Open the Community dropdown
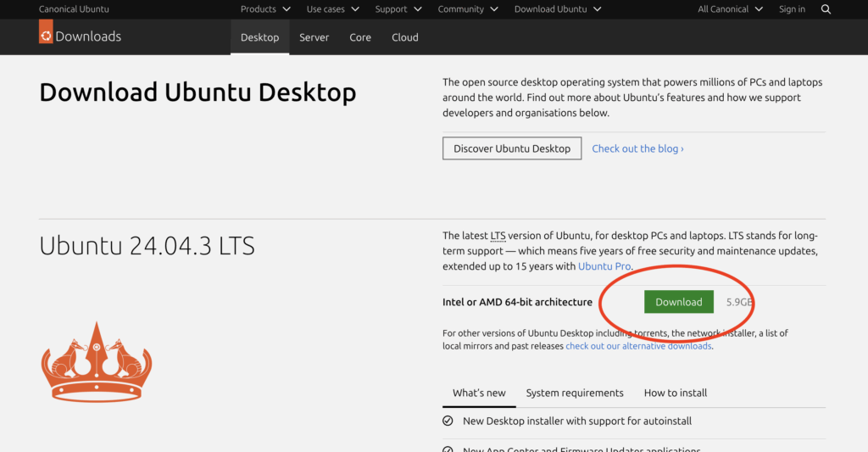 pyautogui.click(x=468, y=9)
